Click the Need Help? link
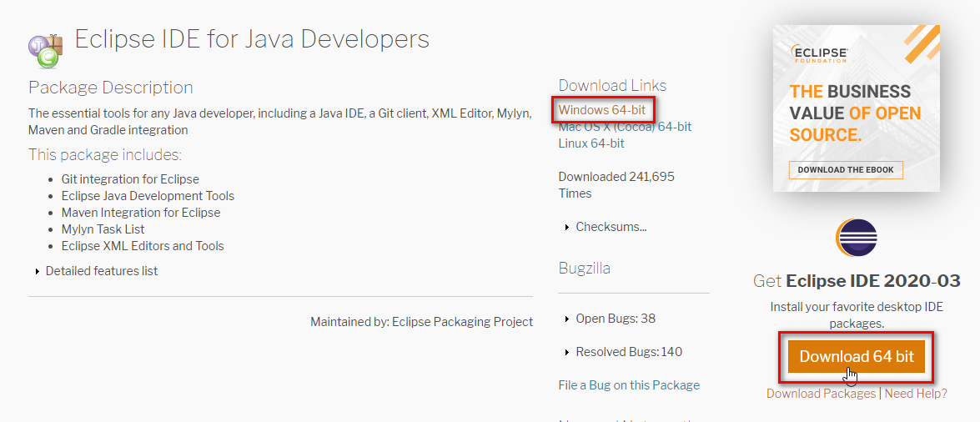Viewport: 980px width, 422px height. [x=916, y=394]
